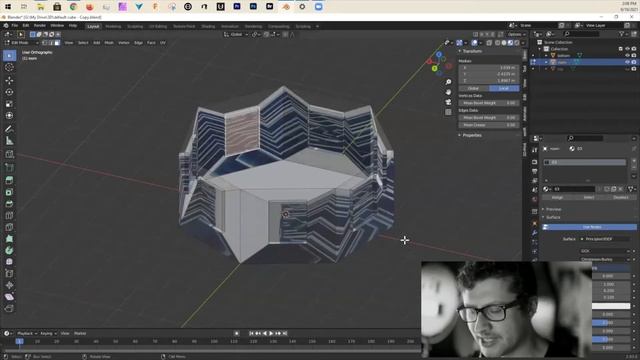Click the material Select button
The width and height of the screenshot is (640, 360).
click(589, 197)
